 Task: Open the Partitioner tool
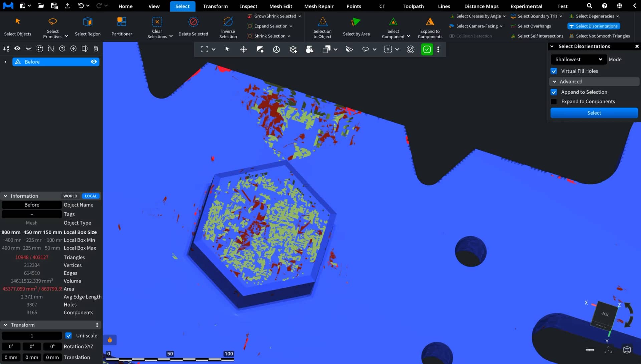[x=122, y=27]
